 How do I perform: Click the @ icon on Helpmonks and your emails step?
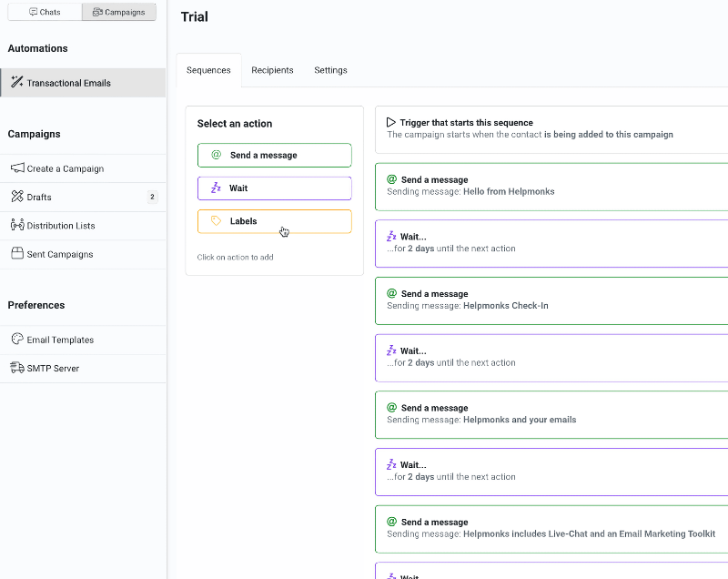click(x=392, y=408)
